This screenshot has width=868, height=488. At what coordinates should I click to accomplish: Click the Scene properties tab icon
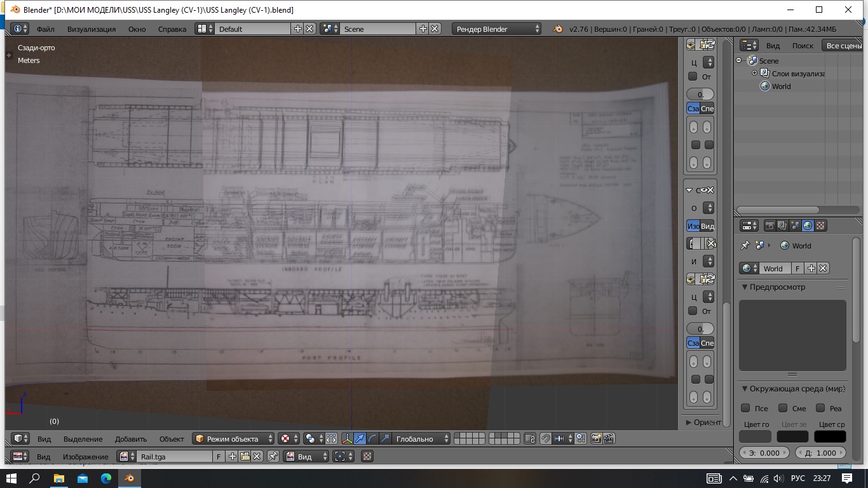(x=795, y=226)
